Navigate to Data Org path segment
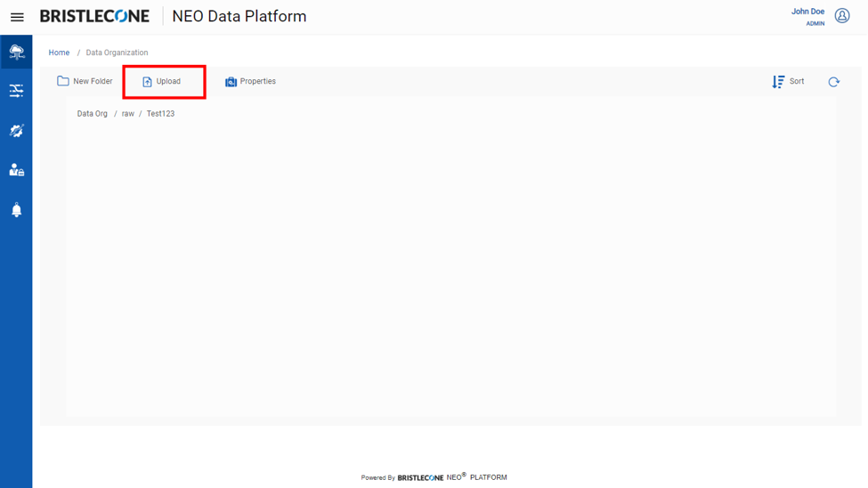 [92, 114]
